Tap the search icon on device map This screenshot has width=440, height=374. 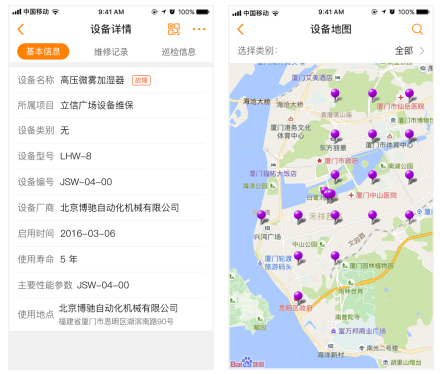click(417, 29)
